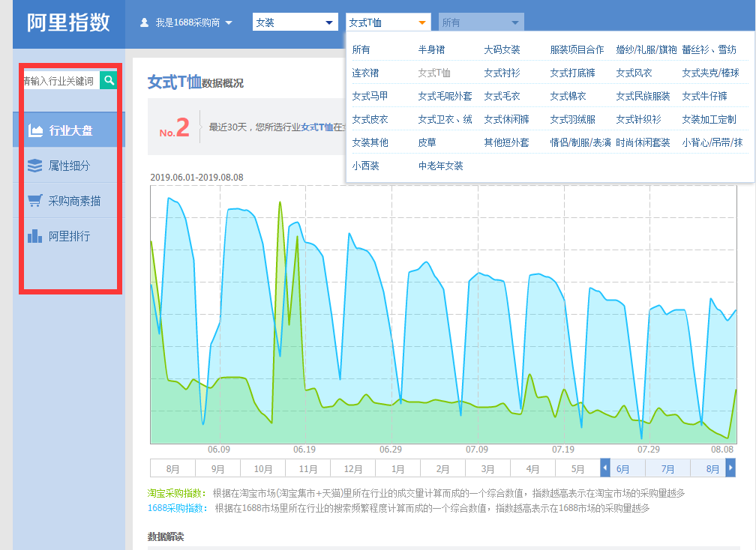Select 小西装 category
Viewport: 756px width, 550px height.
(365, 165)
